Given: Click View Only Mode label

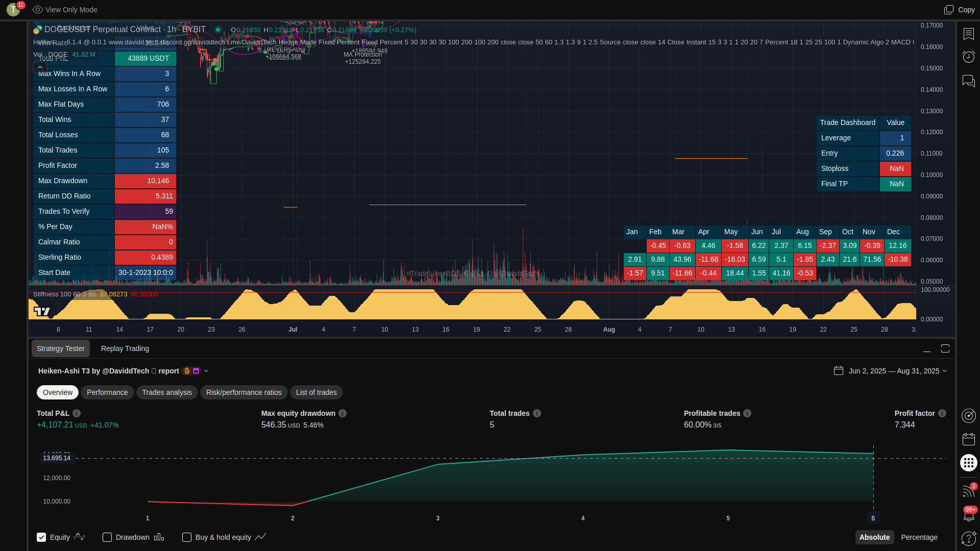Looking at the screenshot, I should (x=71, y=10).
